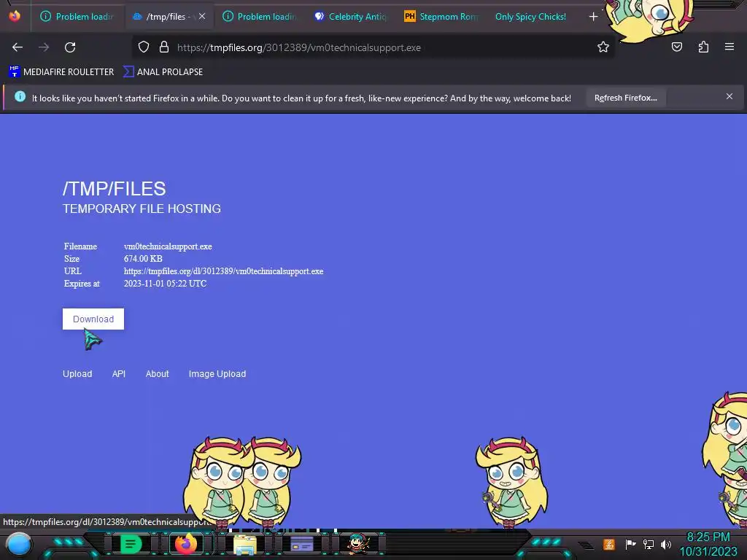
Task: Go back to the previous page
Action: (18, 47)
